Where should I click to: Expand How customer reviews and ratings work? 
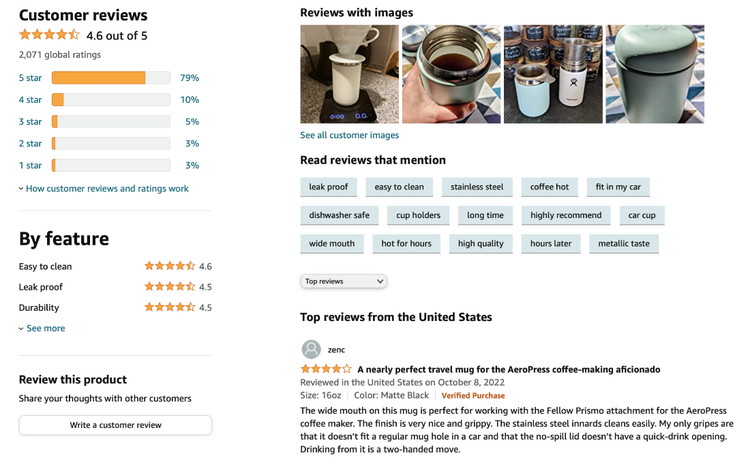pos(107,189)
